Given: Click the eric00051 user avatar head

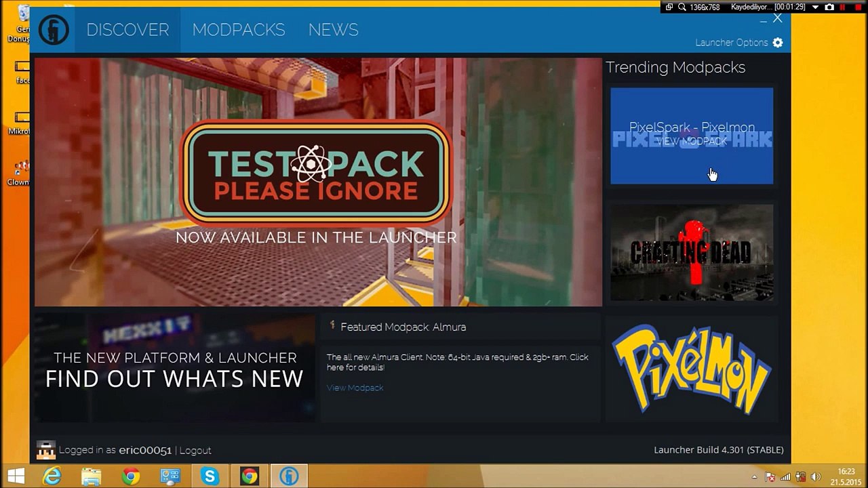Looking at the screenshot, I should [x=45, y=450].
